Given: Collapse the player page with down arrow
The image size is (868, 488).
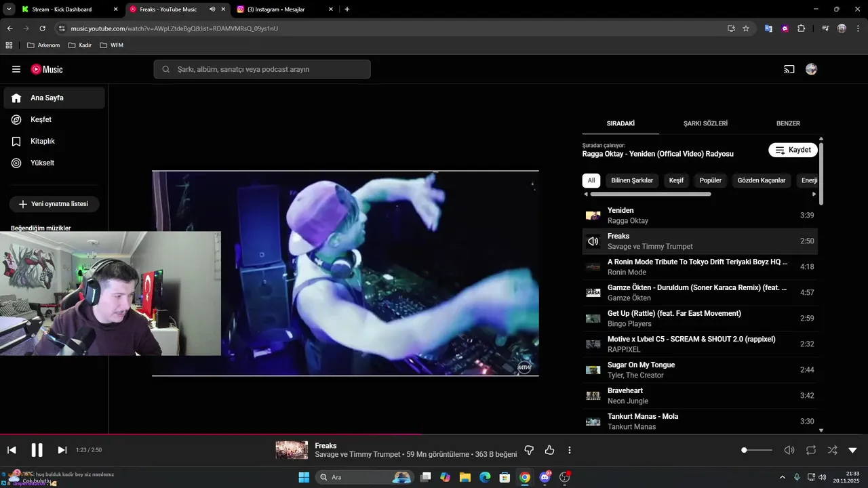Looking at the screenshot, I should coord(853,450).
